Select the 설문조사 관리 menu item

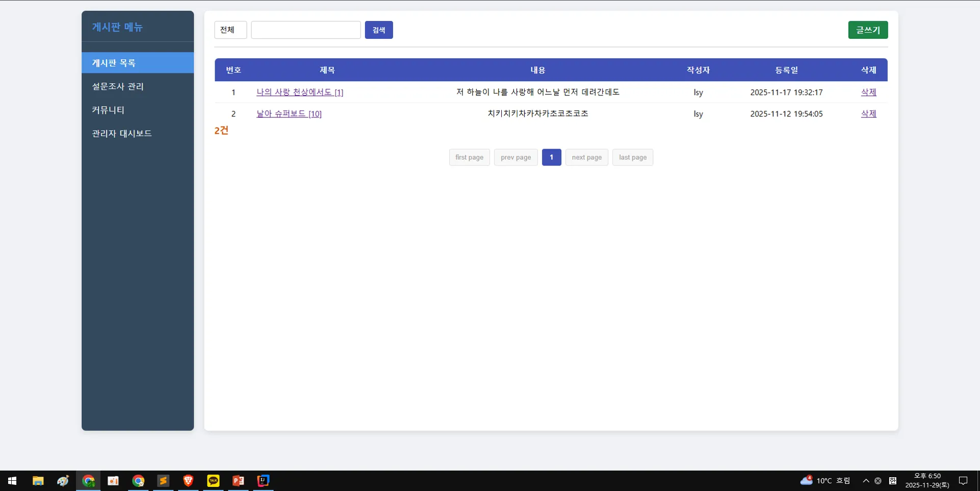(x=118, y=86)
